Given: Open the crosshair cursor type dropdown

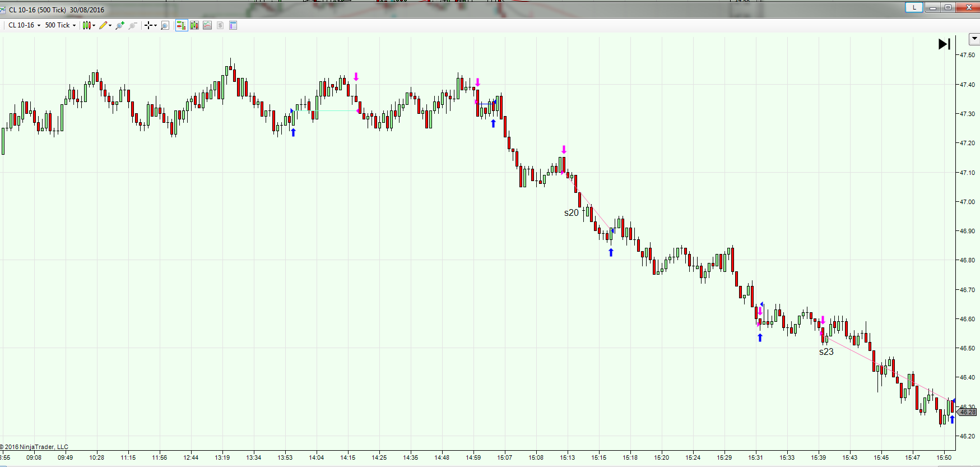Looking at the screenshot, I should (150, 25).
